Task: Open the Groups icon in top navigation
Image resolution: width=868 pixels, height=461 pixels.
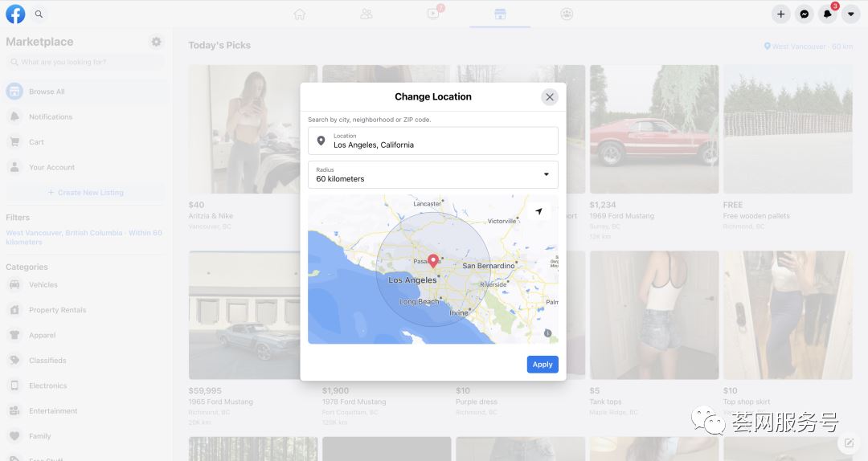Action: point(567,14)
